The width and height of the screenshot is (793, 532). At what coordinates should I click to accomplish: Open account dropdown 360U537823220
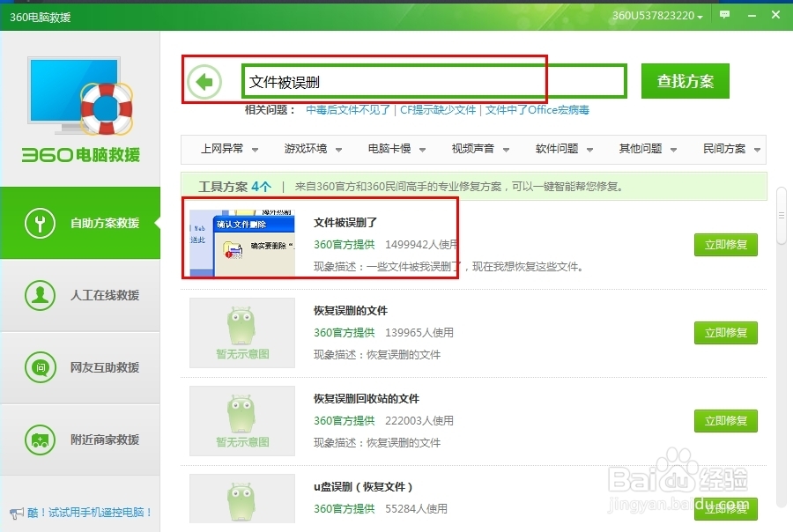pos(657,16)
